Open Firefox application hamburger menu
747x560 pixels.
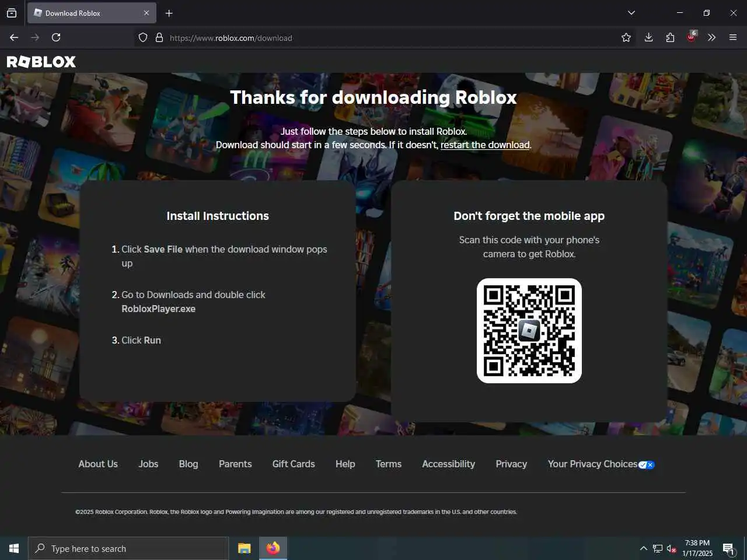(733, 37)
